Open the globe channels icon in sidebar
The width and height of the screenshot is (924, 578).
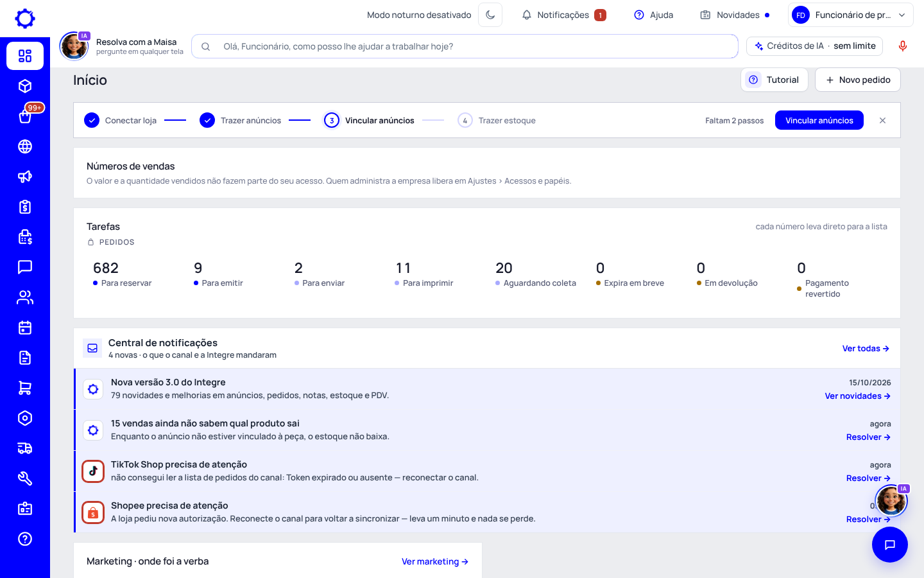(x=25, y=146)
